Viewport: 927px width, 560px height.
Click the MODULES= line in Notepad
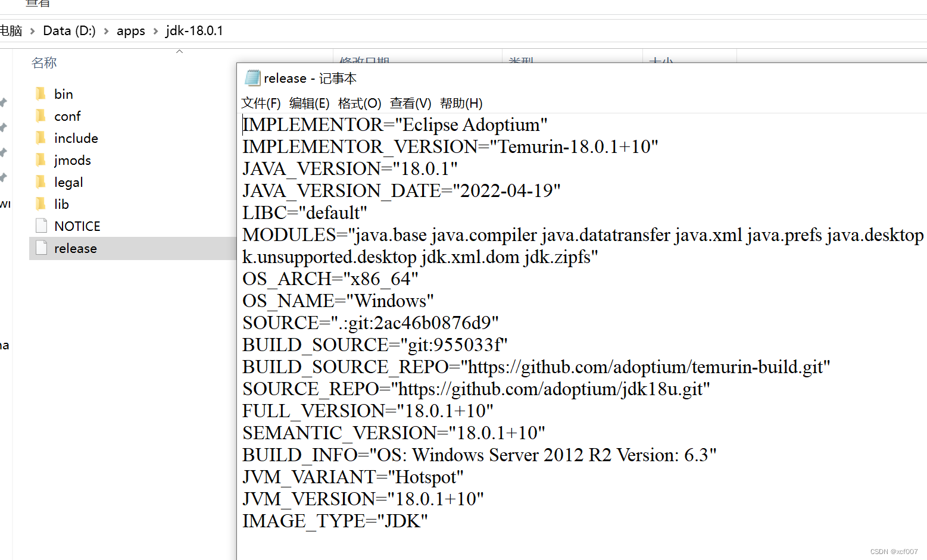(583, 235)
